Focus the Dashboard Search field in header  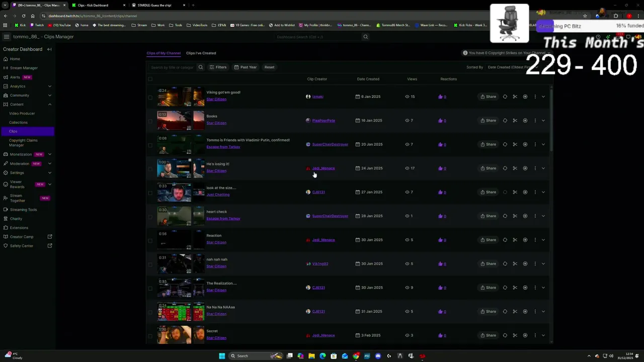(x=318, y=37)
